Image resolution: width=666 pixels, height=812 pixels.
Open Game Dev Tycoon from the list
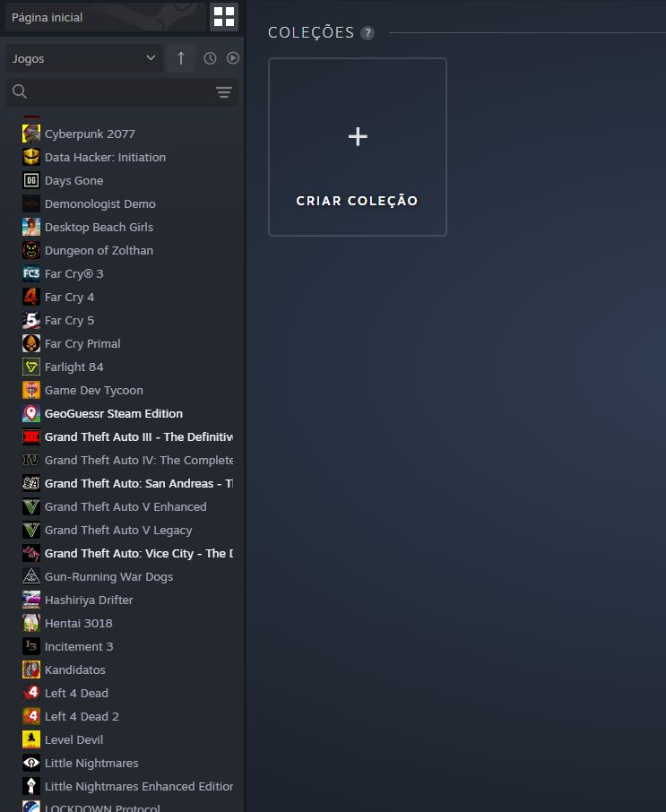tap(94, 390)
